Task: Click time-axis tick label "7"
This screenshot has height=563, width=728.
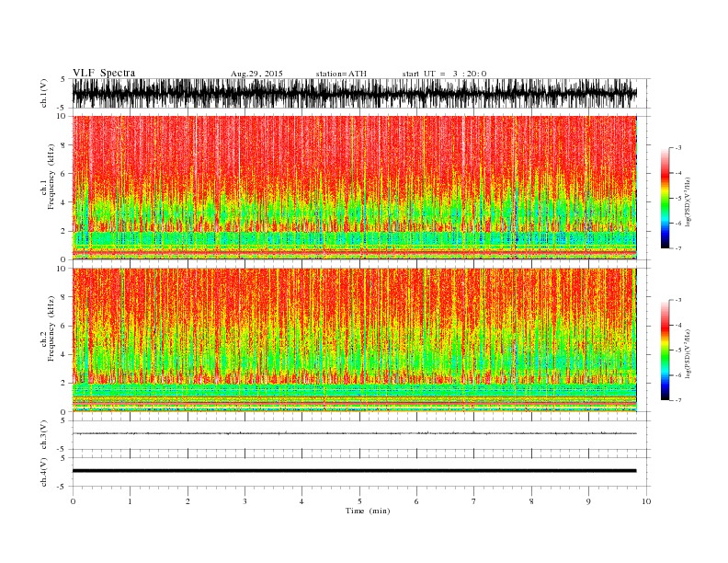Action: pyautogui.click(x=474, y=501)
